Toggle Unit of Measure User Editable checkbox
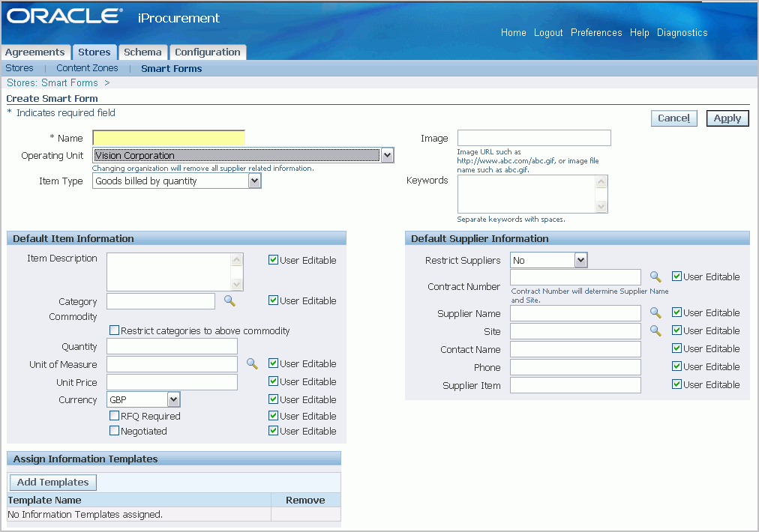Screen dimensions: 759x532 pyautogui.click(x=273, y=363)
